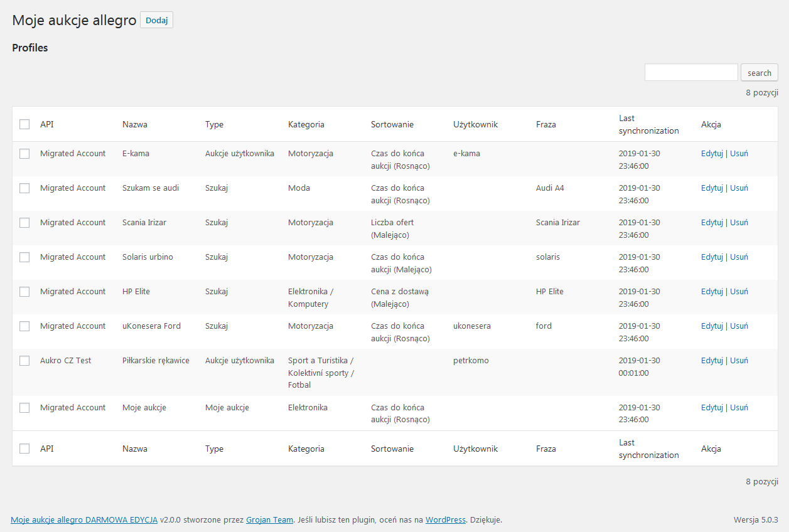Click Usuń for uKonesera Ford

pos(739,326)
